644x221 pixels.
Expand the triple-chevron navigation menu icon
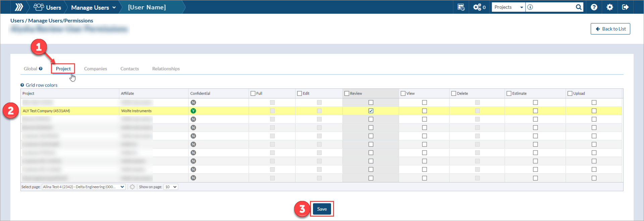pos(19,7)
